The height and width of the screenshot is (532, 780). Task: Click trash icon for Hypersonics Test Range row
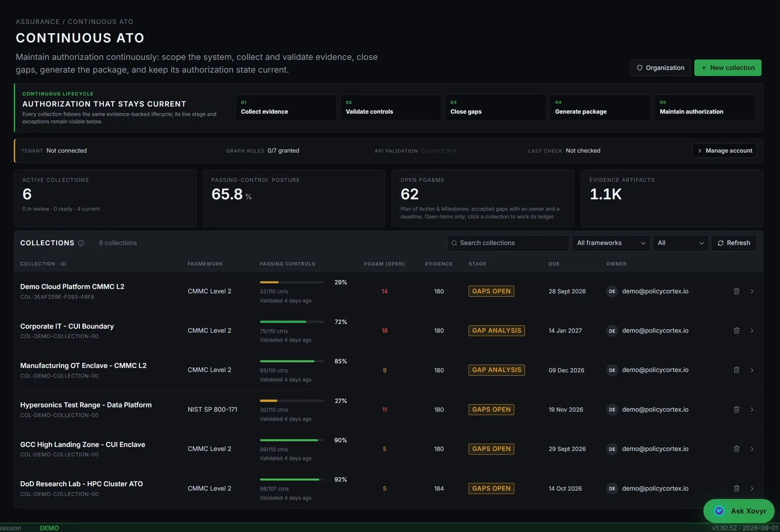(x=737, y=410)
